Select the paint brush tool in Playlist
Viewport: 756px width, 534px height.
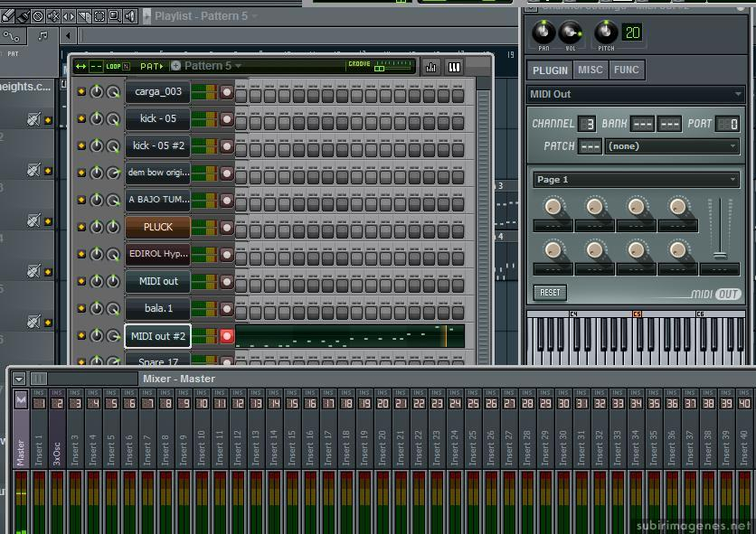(x=23, y=16)
